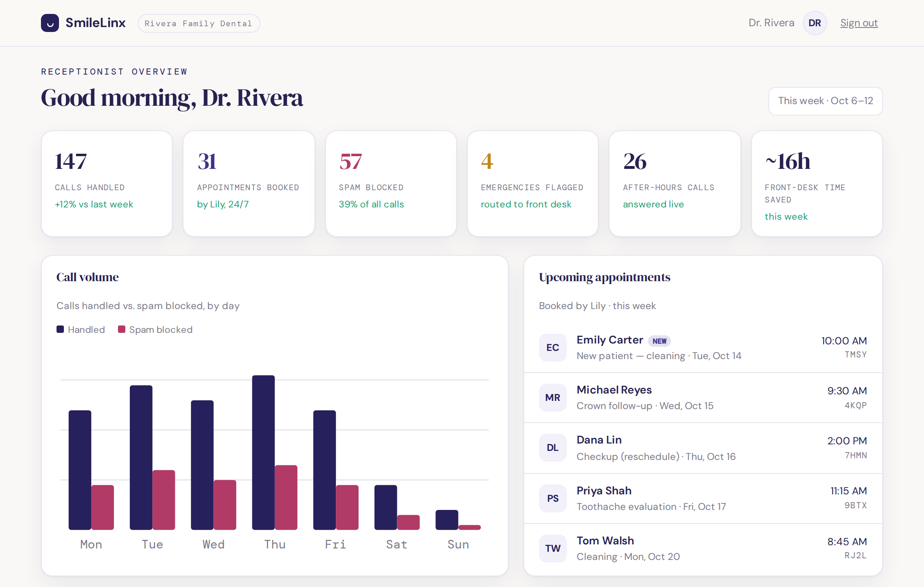Open the DR user avatar
The width and height of the screenshot is (924, 587).
pyautogui.click(x=815, y=23)
